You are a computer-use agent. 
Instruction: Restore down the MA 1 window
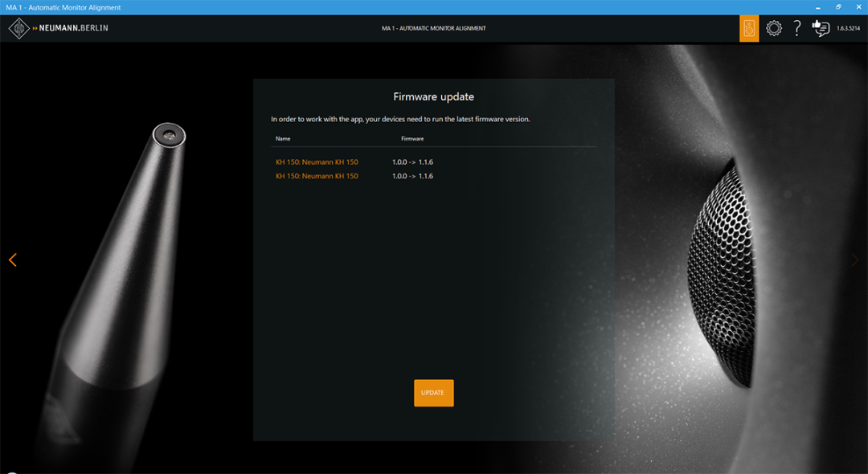click(838, 7)
